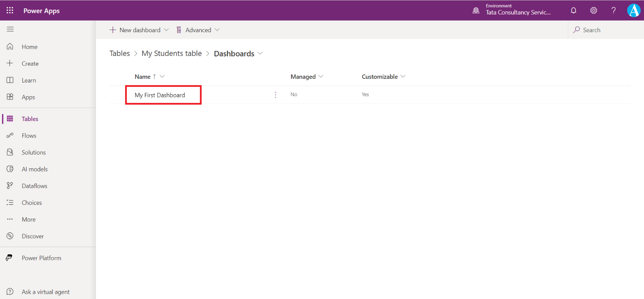Collapse the left navigation hamburger menu

point(10,29)
